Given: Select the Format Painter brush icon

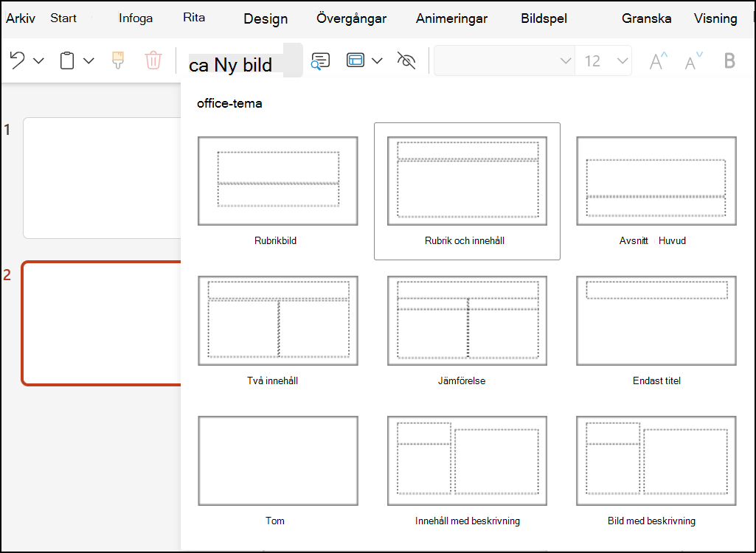Looking at the screenshot, I should pyautogui.click(x=118, y=60).
